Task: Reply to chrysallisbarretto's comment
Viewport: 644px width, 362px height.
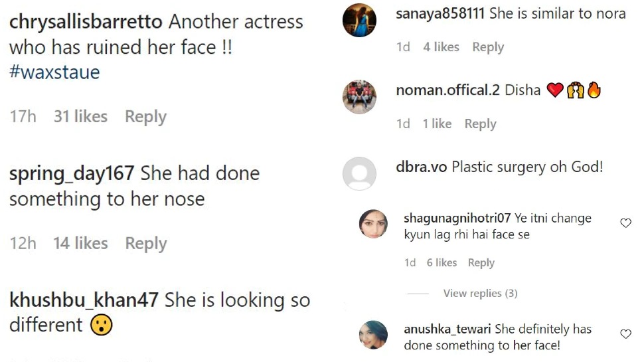Action: 145,117
